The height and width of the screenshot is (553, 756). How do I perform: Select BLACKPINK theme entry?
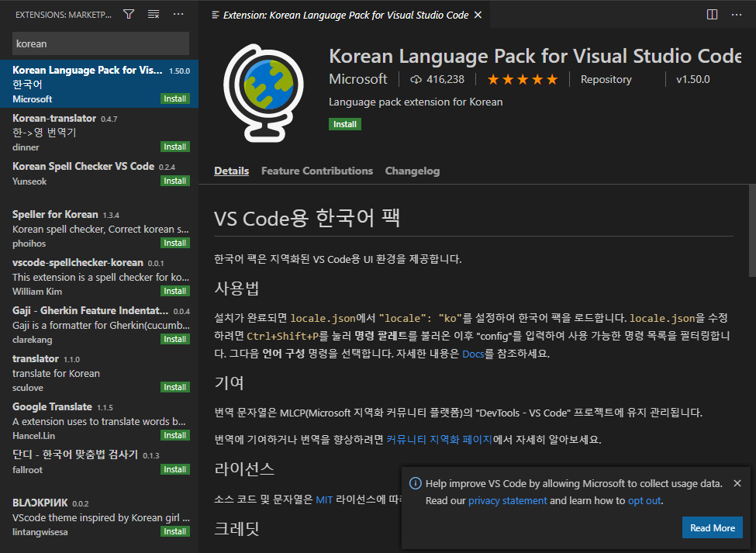click(x=99, y=517)
